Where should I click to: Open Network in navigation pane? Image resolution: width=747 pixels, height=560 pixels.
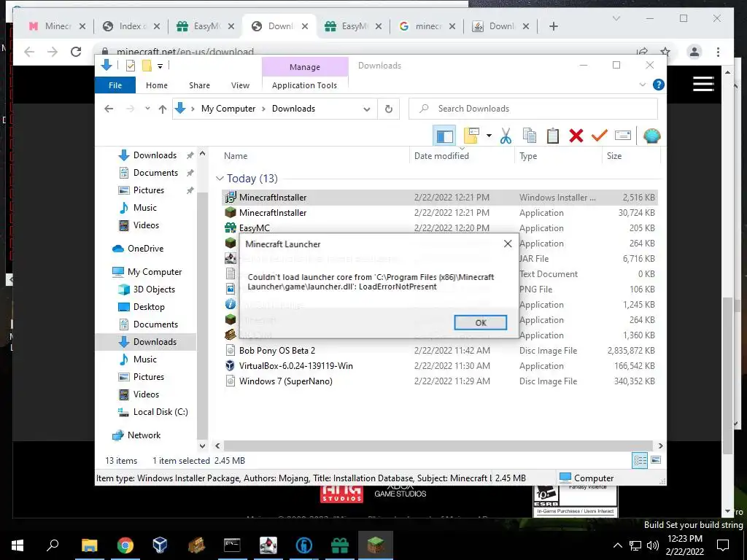(144, 435)
